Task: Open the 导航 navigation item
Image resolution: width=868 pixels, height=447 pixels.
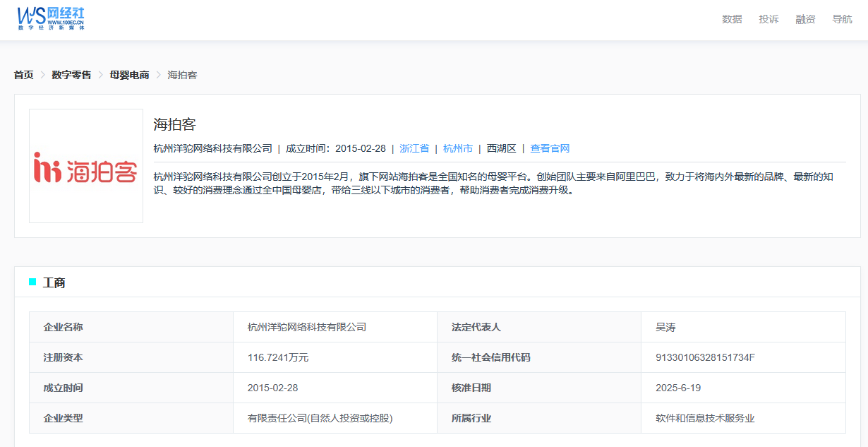Action: tap(842, 19)
